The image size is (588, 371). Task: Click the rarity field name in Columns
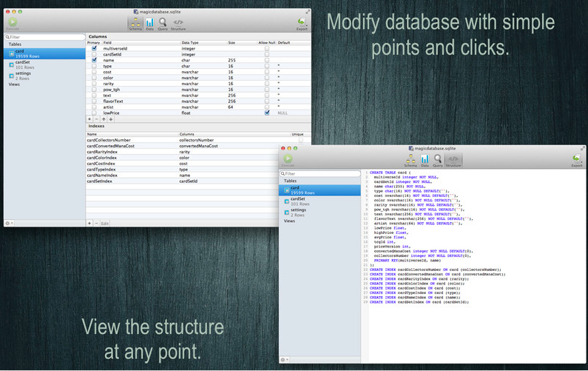pos(109,84)
